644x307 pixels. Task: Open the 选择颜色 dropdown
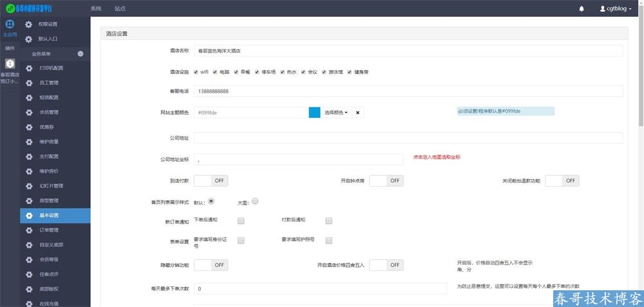coord(336,113)
